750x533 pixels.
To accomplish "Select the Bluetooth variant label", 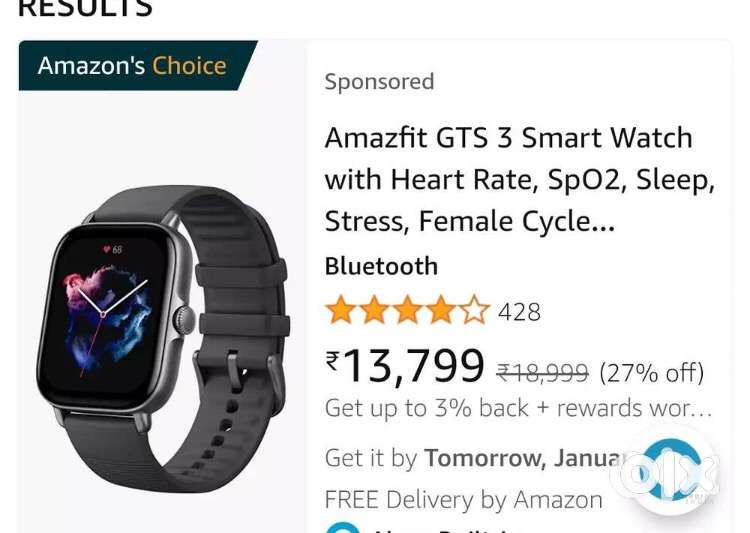I will tap(381, 266).
